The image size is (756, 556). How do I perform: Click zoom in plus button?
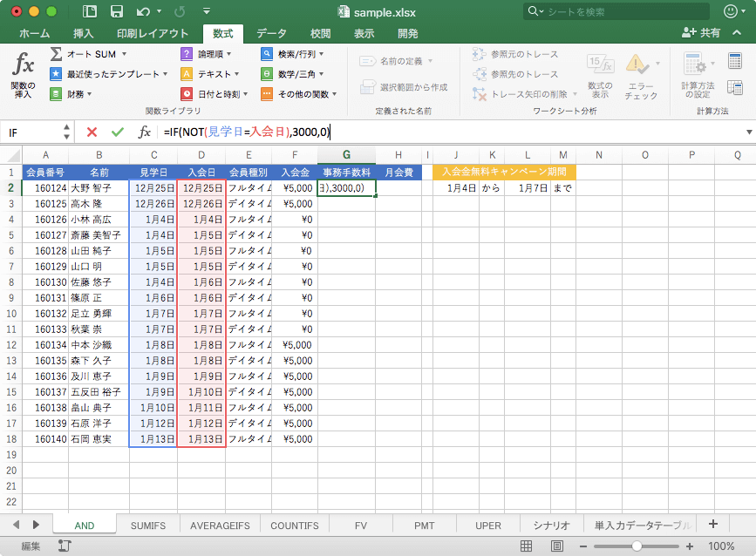690,546
